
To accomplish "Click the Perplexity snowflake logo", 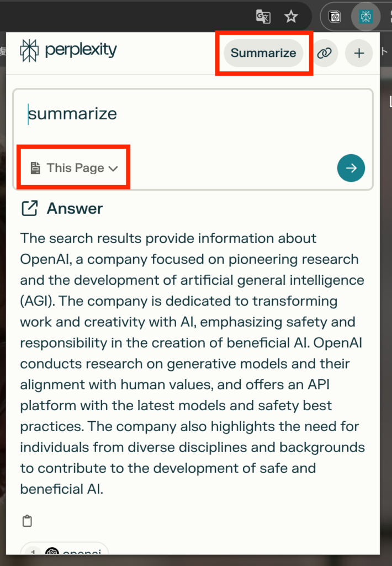I will pos(29,50).
